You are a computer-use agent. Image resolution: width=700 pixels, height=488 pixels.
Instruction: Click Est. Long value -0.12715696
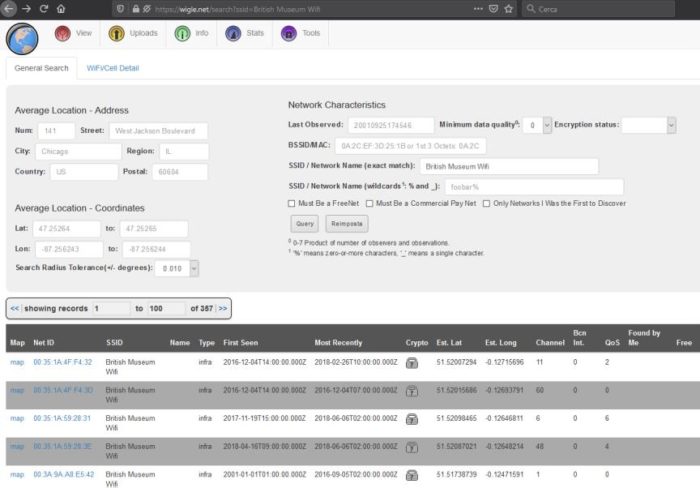(504, 362)
